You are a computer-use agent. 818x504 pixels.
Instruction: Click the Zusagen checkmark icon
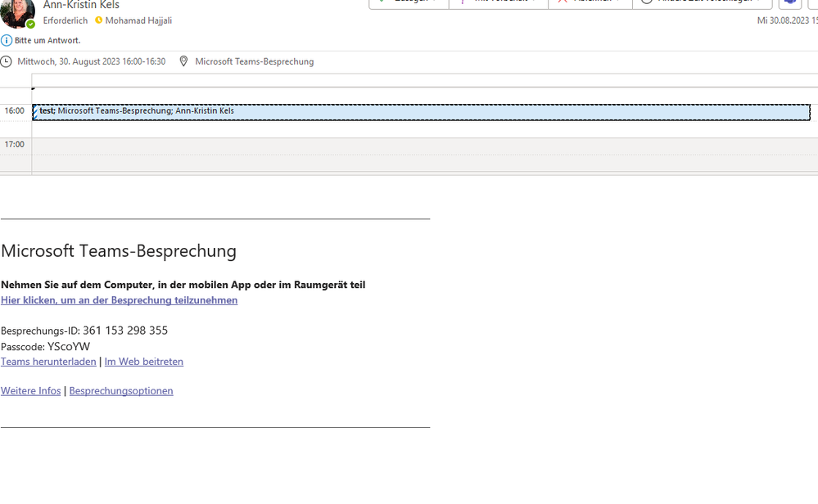[381, 3]
